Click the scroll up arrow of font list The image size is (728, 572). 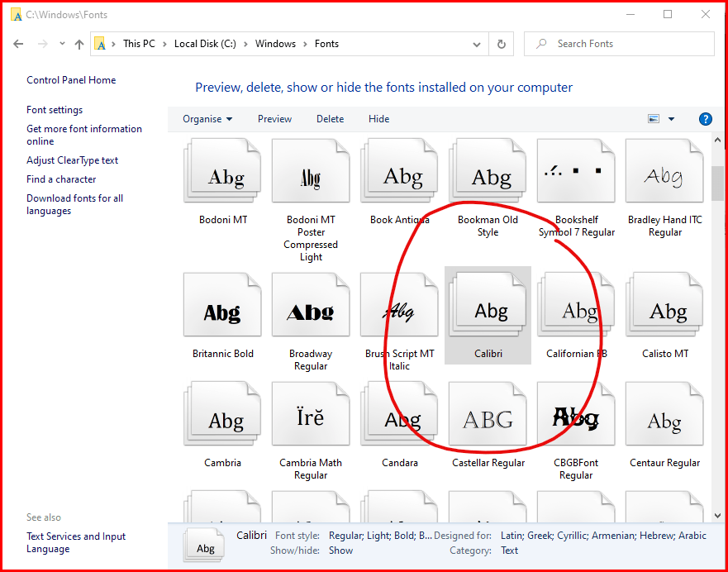click(718, 139)
